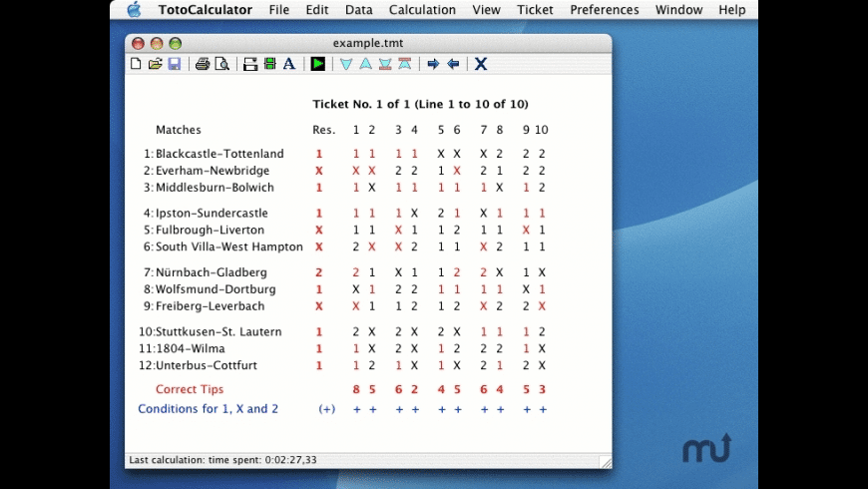Select match 'South Villa-West Hampton'

229,246
